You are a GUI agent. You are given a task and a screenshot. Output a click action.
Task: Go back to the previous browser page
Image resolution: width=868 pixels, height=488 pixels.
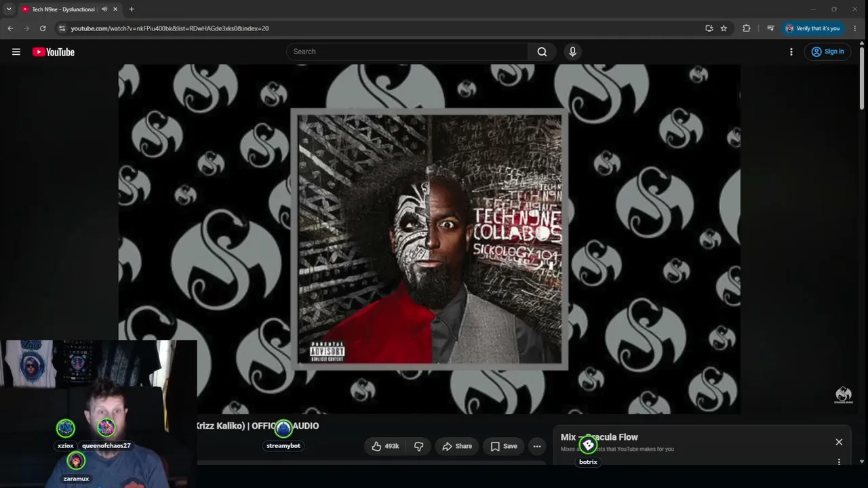click(10, 28)
